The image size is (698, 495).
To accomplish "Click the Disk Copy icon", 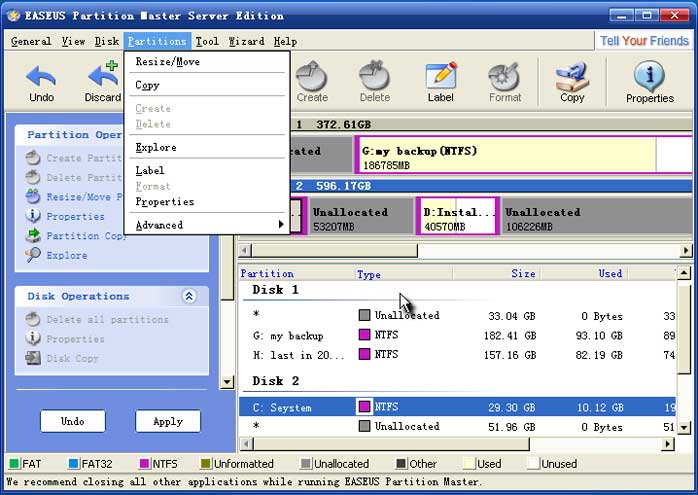I will point(33,358).
